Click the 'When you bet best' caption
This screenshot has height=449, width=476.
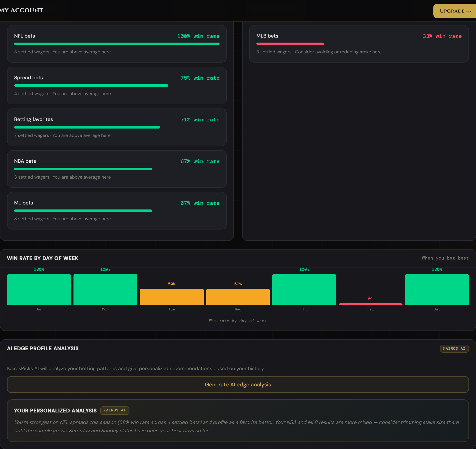click(x=445, y=258)
